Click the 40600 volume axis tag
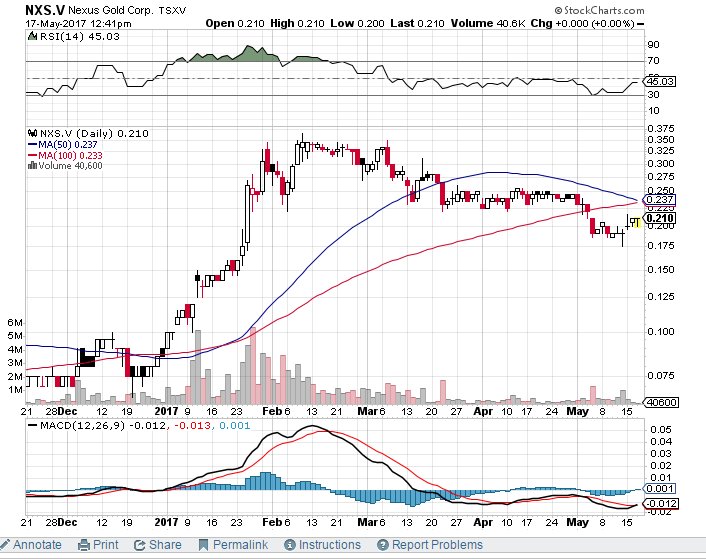 661,402
